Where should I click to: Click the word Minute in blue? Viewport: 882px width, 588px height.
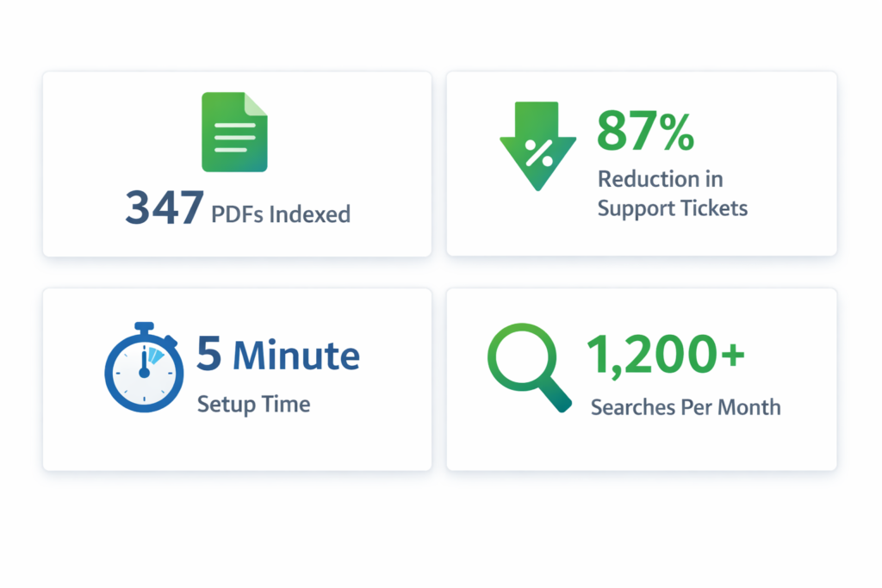(x=296, y=355)
